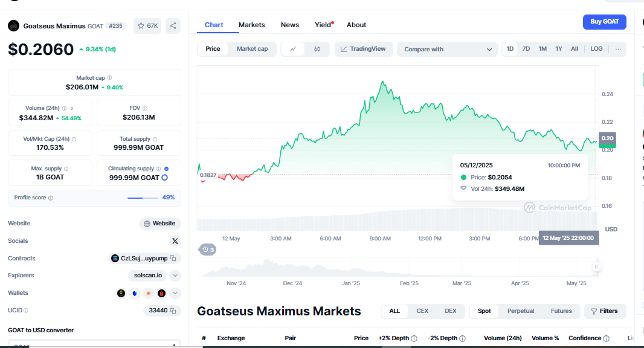
Task: Open FDV info icon
Action: [144, 109]
